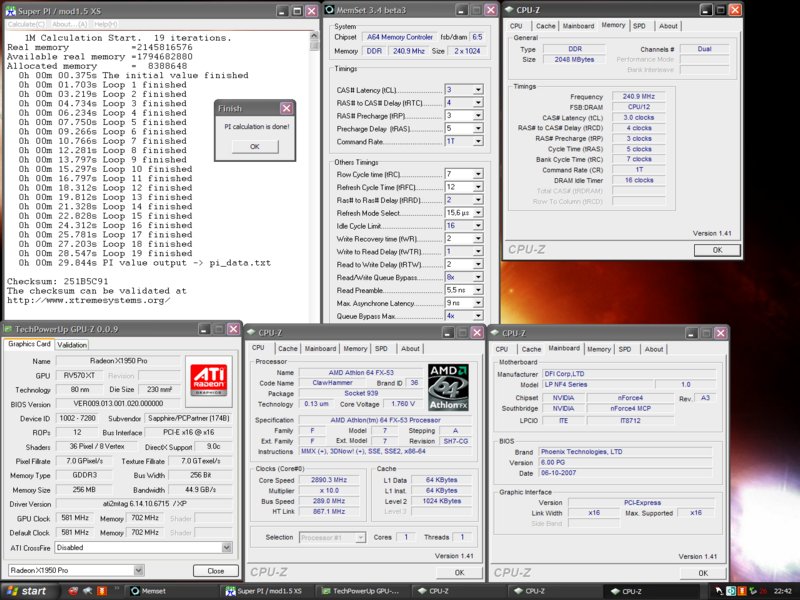Open the Calculate menu in Super PI

(x=26, y=24)
